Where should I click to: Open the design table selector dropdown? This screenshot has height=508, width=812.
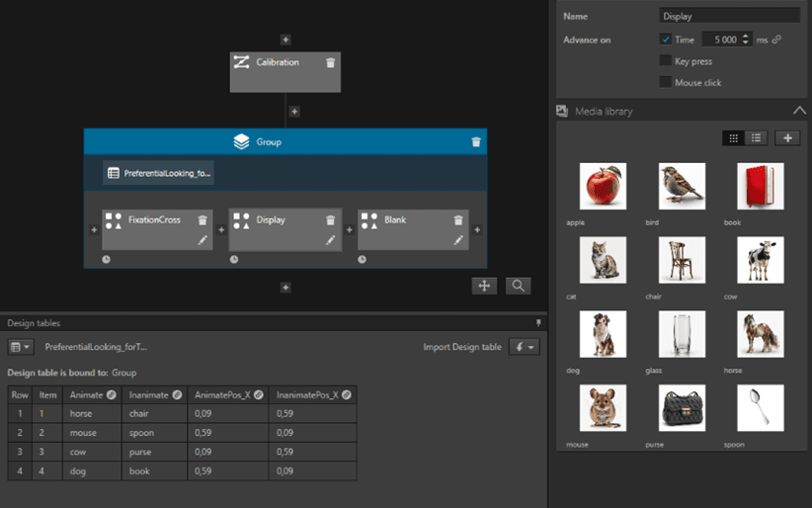21,347
